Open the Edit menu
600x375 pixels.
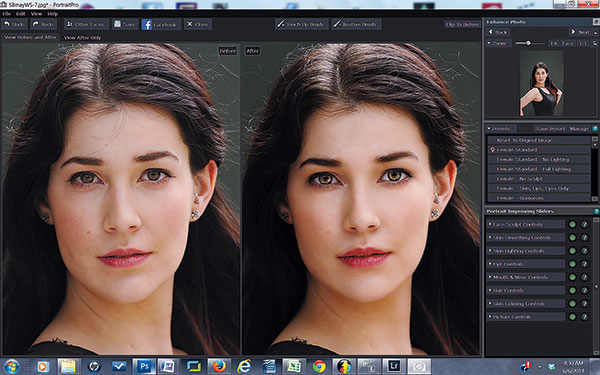21,14
